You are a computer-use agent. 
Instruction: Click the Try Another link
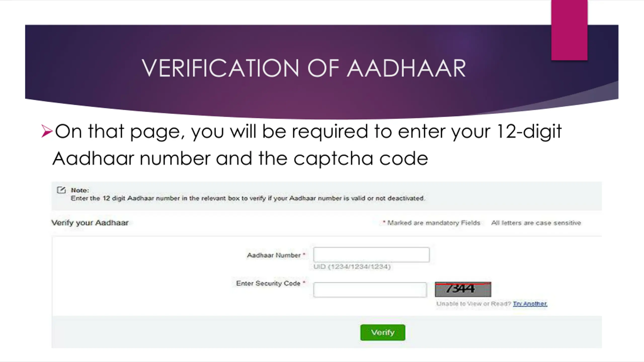[x=530, y=304]
